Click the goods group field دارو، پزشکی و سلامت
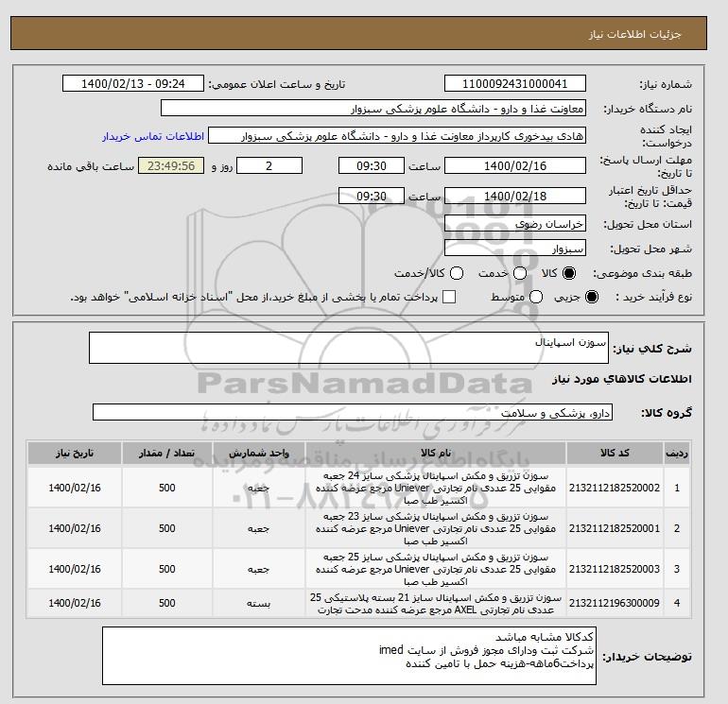 tap(353, 412)
